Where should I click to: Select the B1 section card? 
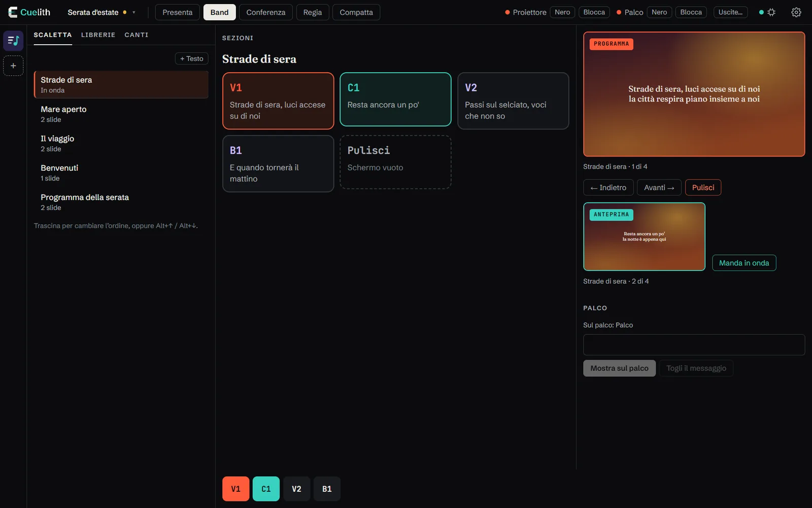click(x=278, y=164)
